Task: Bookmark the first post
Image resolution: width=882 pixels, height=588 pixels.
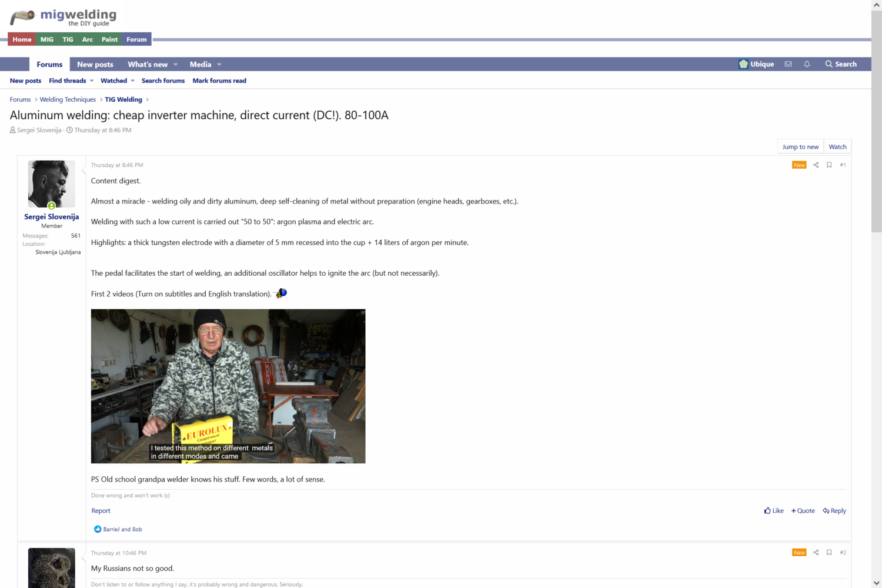Action: tap(829, 165)
